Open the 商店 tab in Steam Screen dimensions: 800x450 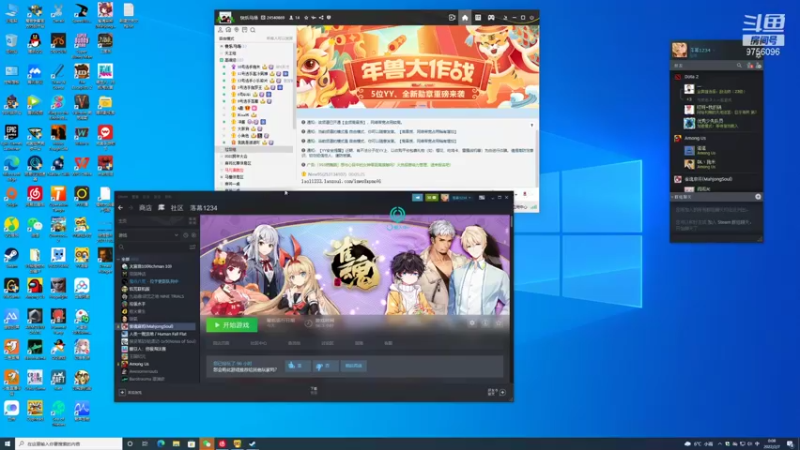click(145, 208)
